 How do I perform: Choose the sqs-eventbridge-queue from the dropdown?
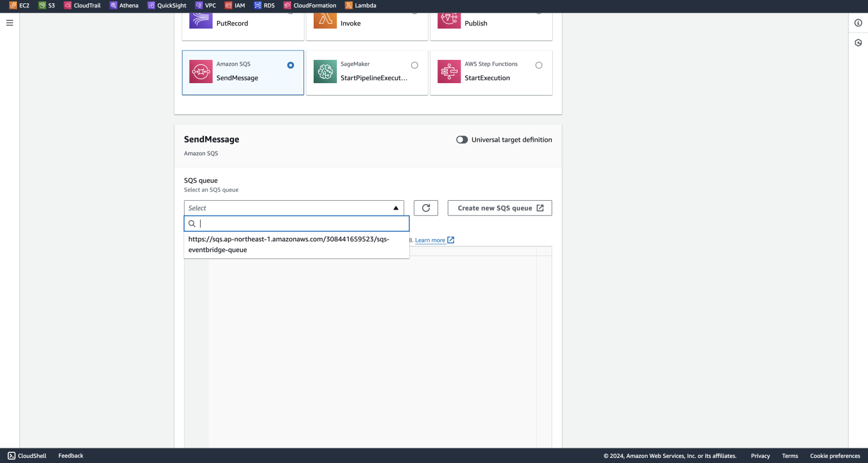(288, 244)
